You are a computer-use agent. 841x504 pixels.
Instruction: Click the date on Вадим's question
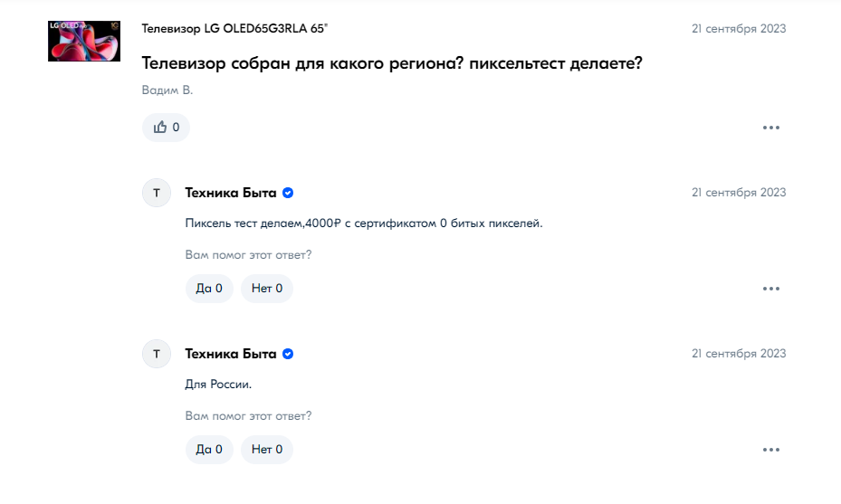[739, 29]
